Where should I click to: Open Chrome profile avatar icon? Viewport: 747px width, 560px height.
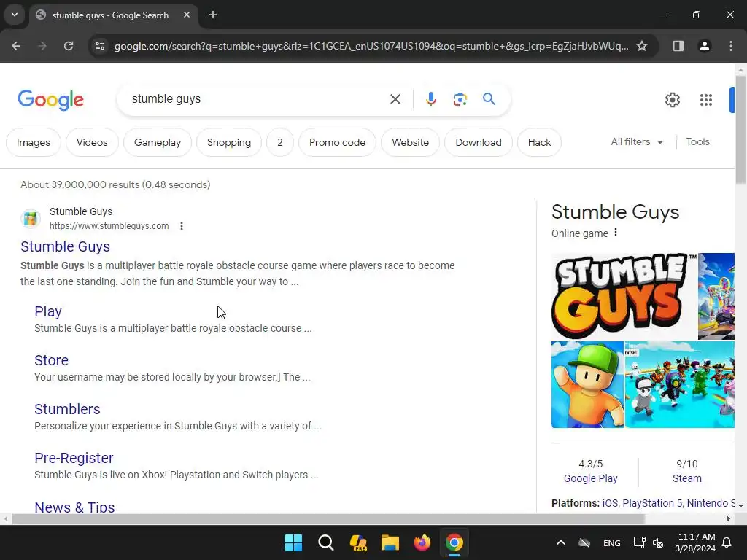704,46
